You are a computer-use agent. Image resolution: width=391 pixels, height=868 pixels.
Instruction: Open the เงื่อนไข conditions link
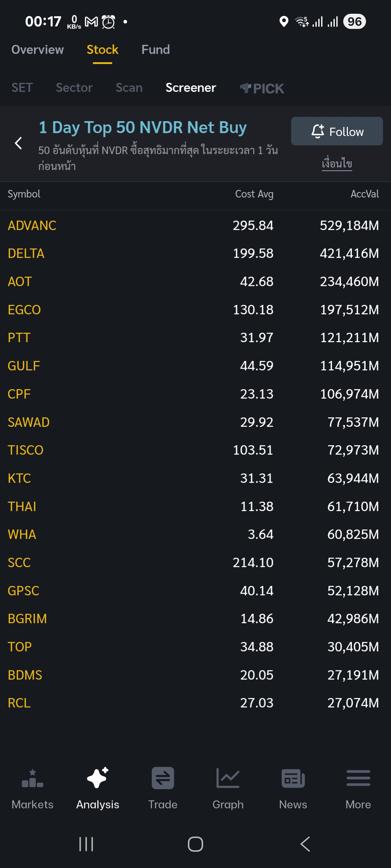click(337, 163)
